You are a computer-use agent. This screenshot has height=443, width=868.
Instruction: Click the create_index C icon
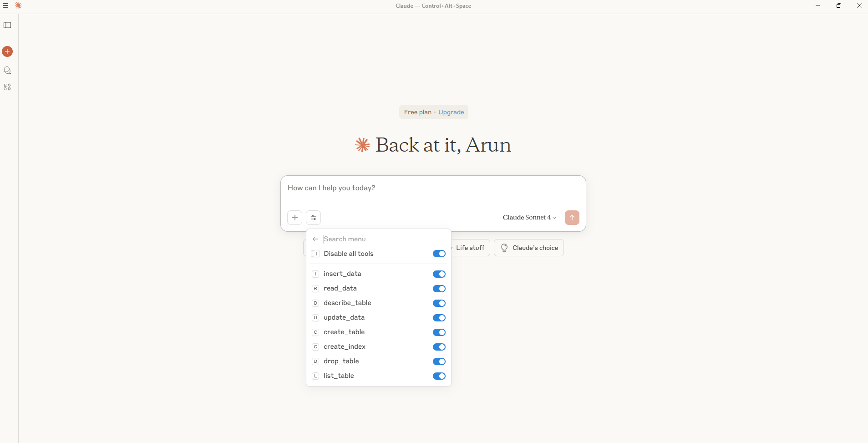(x=315, y=347)
